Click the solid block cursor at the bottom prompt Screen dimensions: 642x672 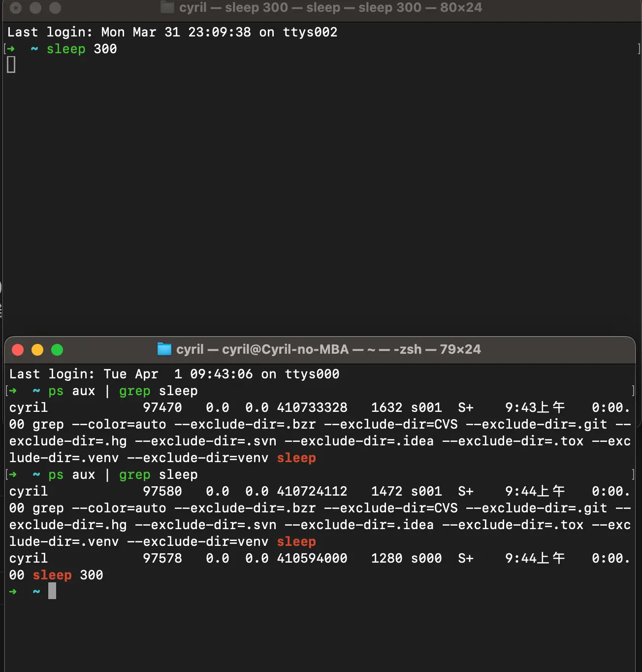[52, 591]
